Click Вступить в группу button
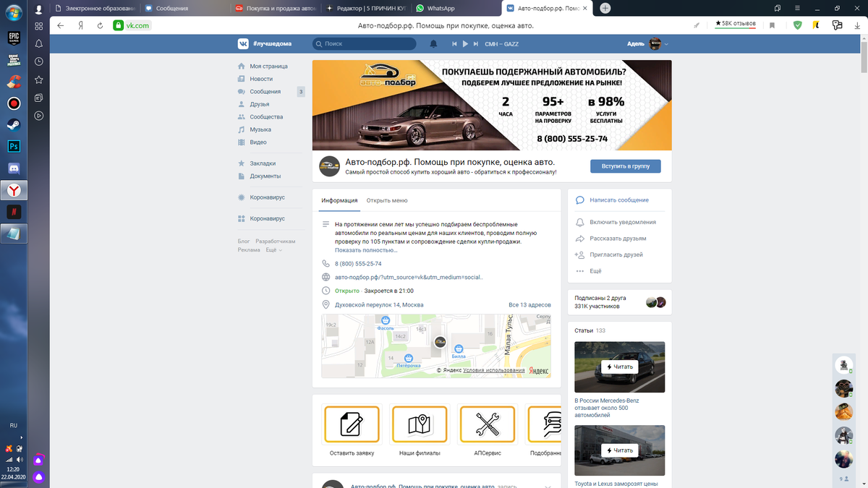868x488 pixels. coord(626,166)
